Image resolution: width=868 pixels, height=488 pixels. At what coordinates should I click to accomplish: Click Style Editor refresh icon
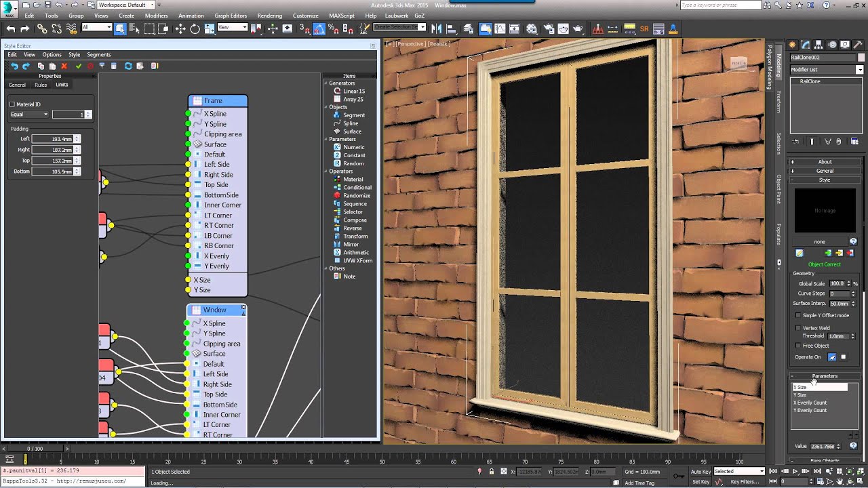point(128,66)
